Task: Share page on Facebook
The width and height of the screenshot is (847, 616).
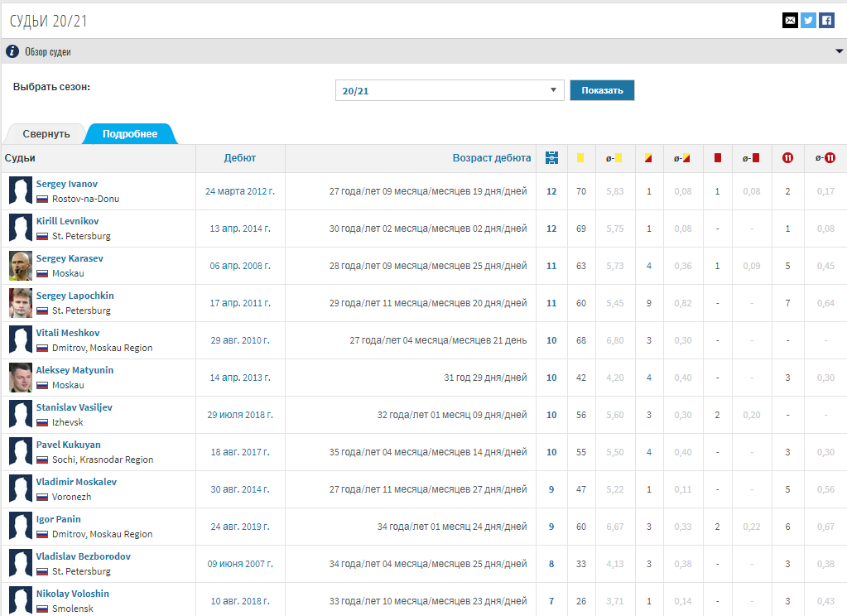Action: (x=826, y=21)
